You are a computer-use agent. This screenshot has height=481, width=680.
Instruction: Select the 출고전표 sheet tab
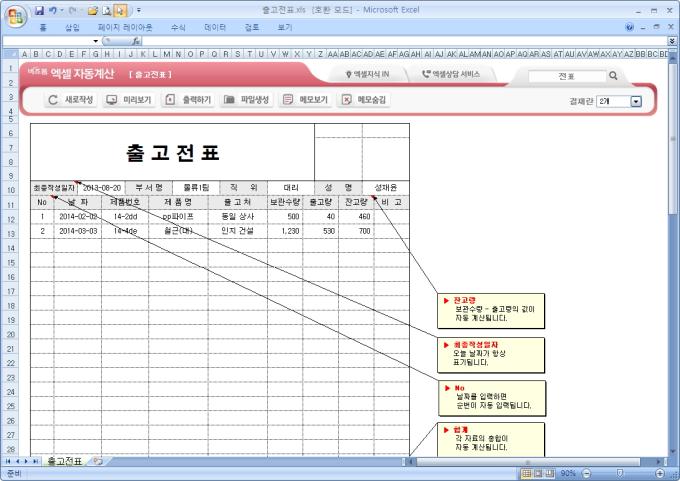click(x=64, y=461)
